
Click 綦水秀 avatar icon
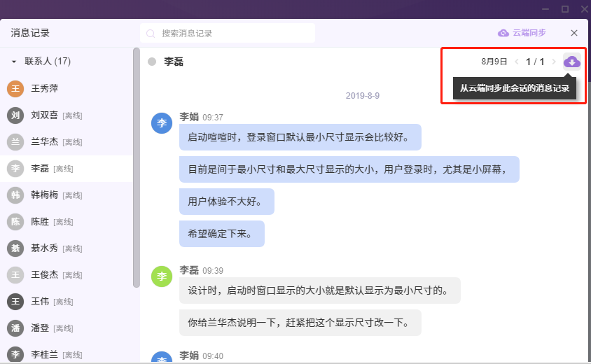pos(15,248)
